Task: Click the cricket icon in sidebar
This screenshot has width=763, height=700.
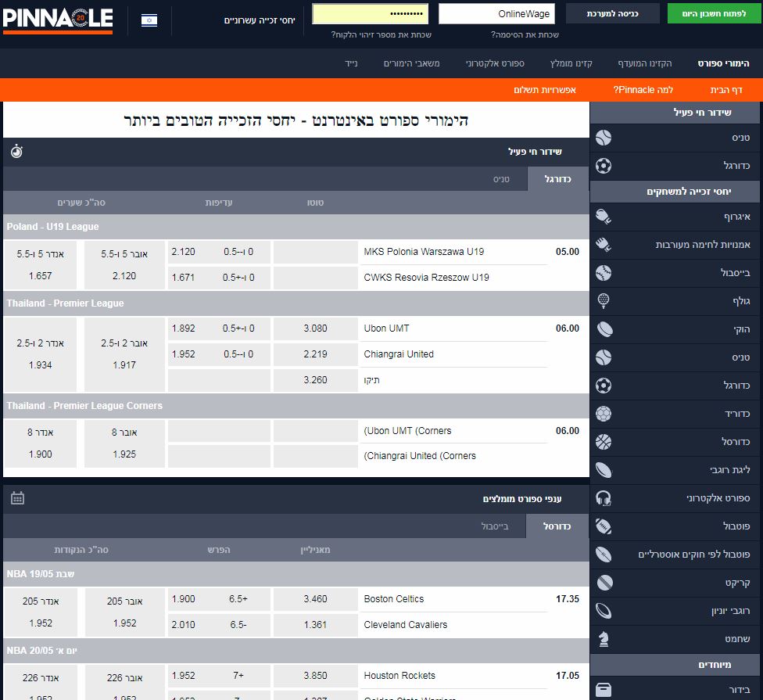Action: 603,583
